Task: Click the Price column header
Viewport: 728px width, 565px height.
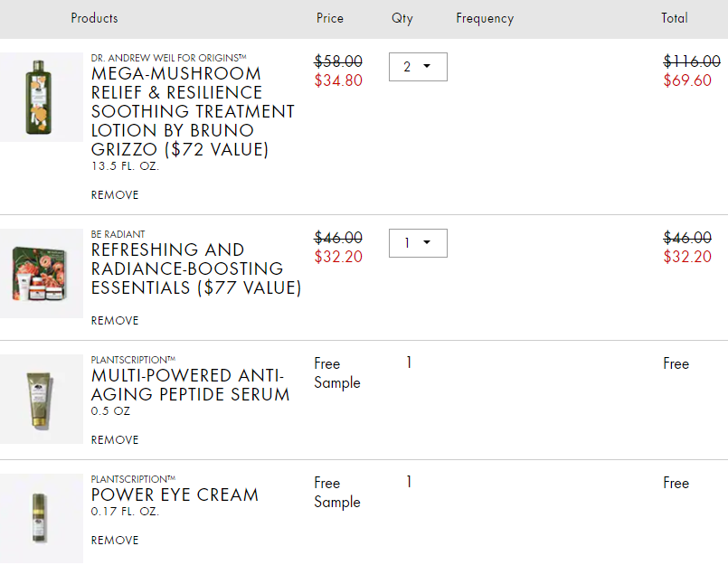Action: (x=330, y=18)
